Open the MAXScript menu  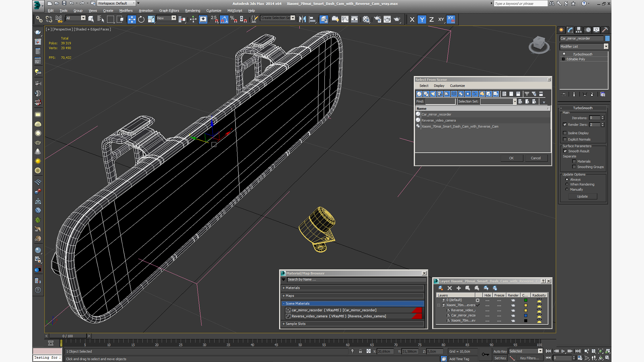point(235,11)
